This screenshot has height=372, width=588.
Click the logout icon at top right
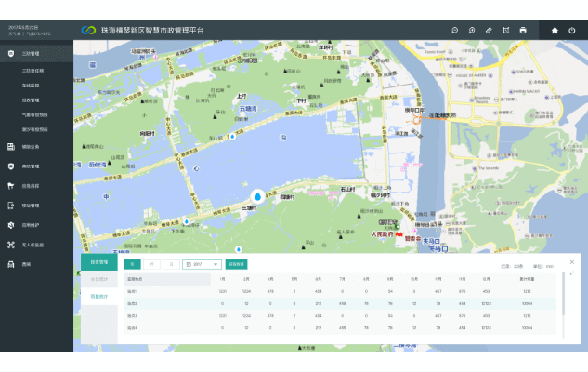pos(572,30)
